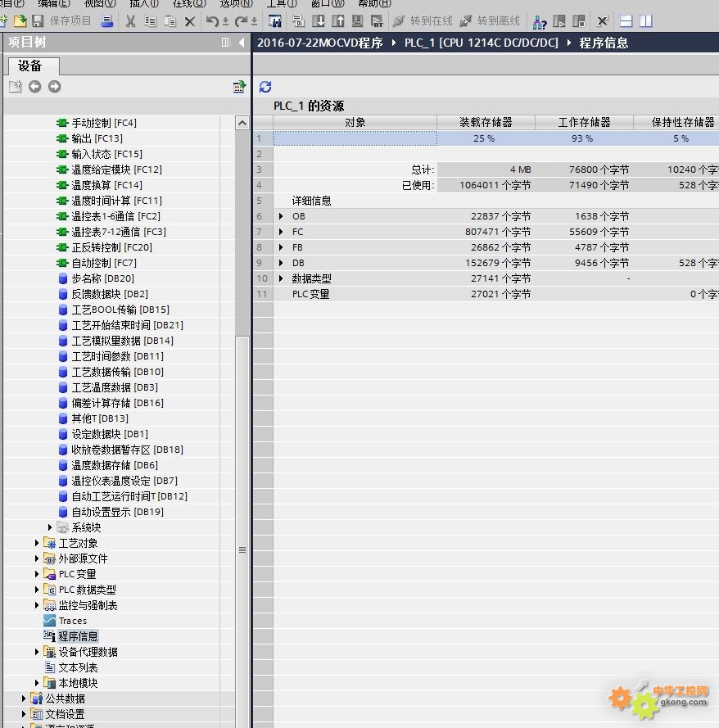719x728 pixels.
Task: Expand the OB row in resources table
Action: pos(281,216)
